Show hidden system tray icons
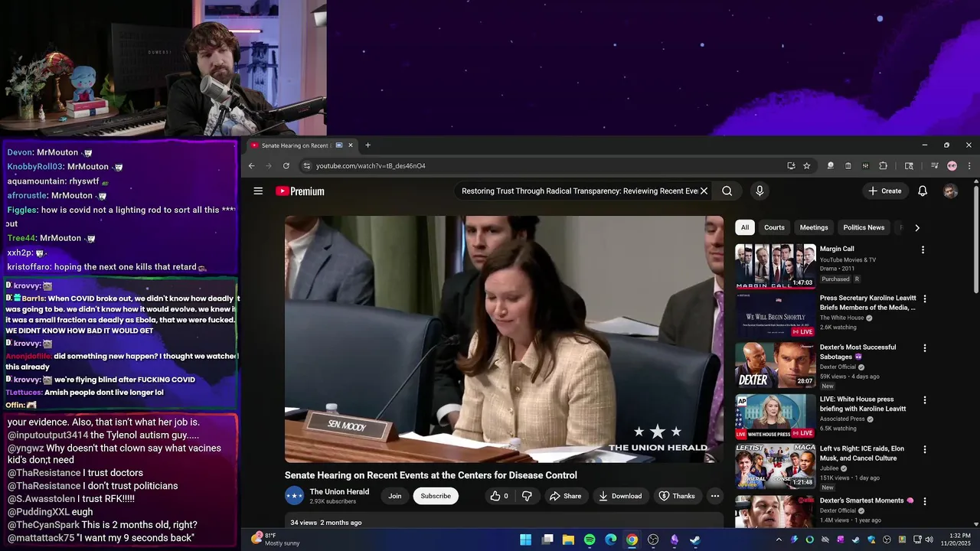This screenshot has width=980, height=551. (x=779, y=540)
